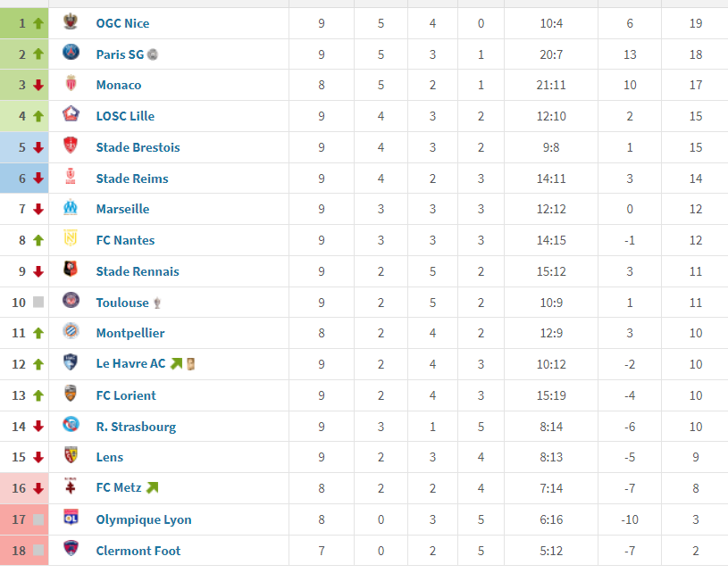Click the LOSC Lille club crest
This screenshot has height=573, width=728.
coord(71,116)
